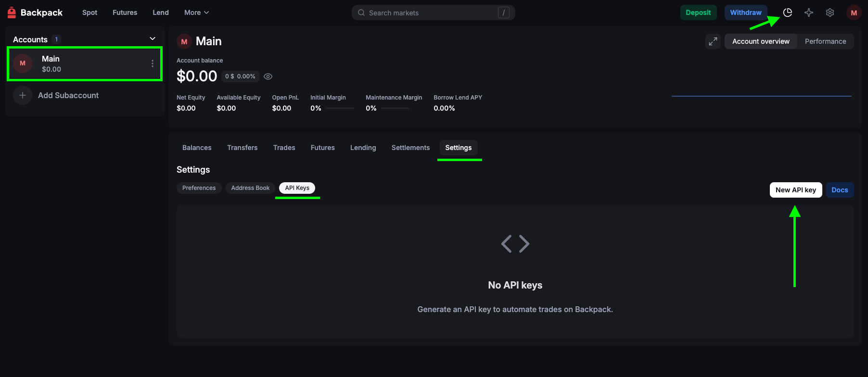Click the Deposit button
868x377 pixels.
pos(698,13)
